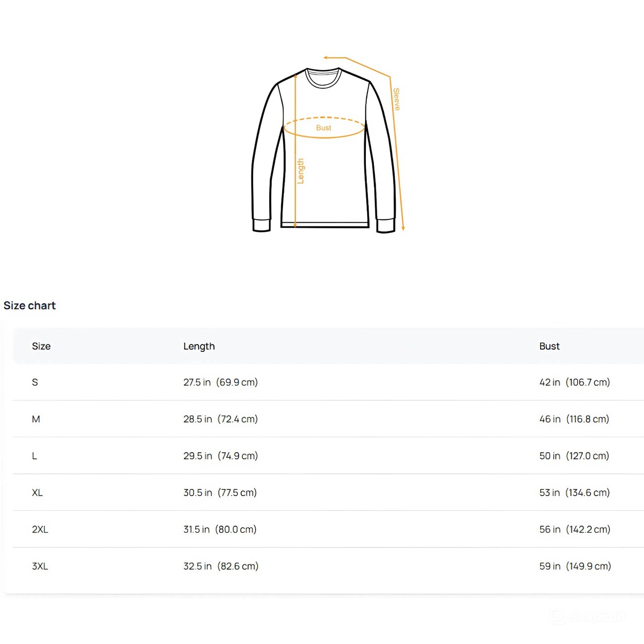Click the Length label on diagram
This screenshot has height=644, width=644.
[300, 171]
